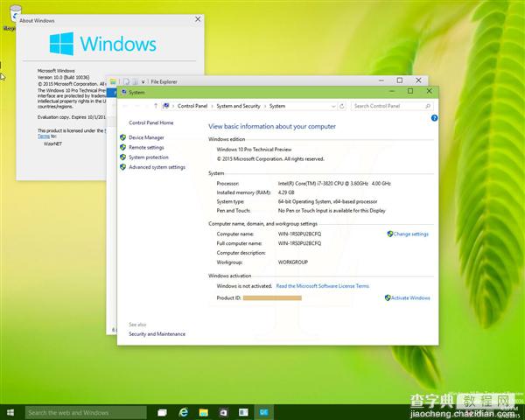Click Activate Windows link

coord(410,297)
